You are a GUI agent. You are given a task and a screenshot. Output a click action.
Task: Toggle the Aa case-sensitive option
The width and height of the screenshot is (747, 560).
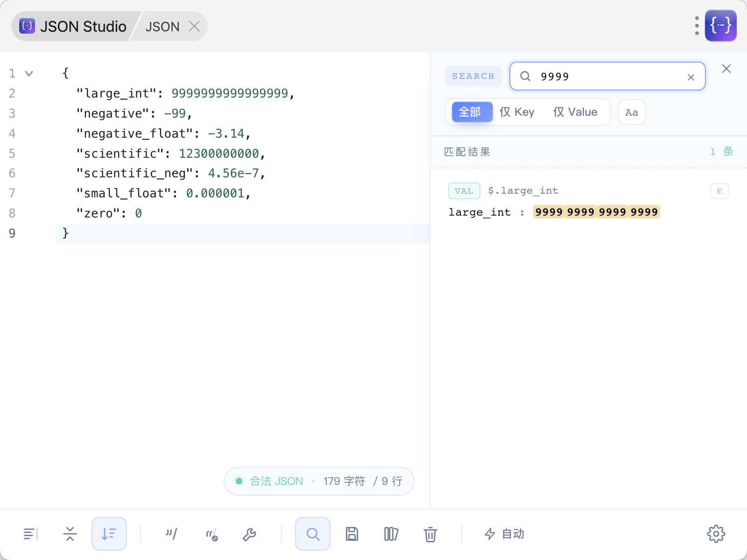632,112
